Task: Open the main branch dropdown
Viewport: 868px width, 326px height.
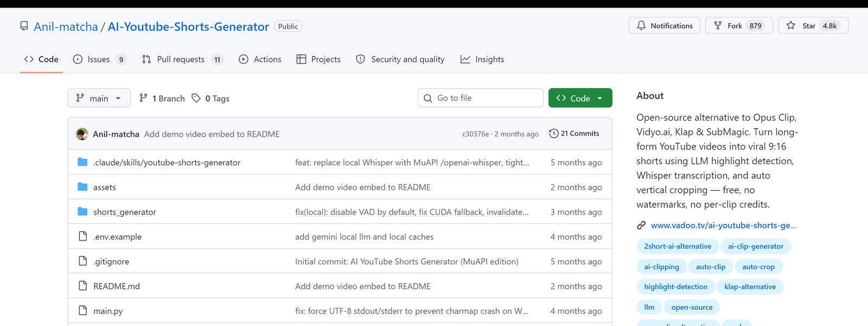Action: click(x=99, y=98)
